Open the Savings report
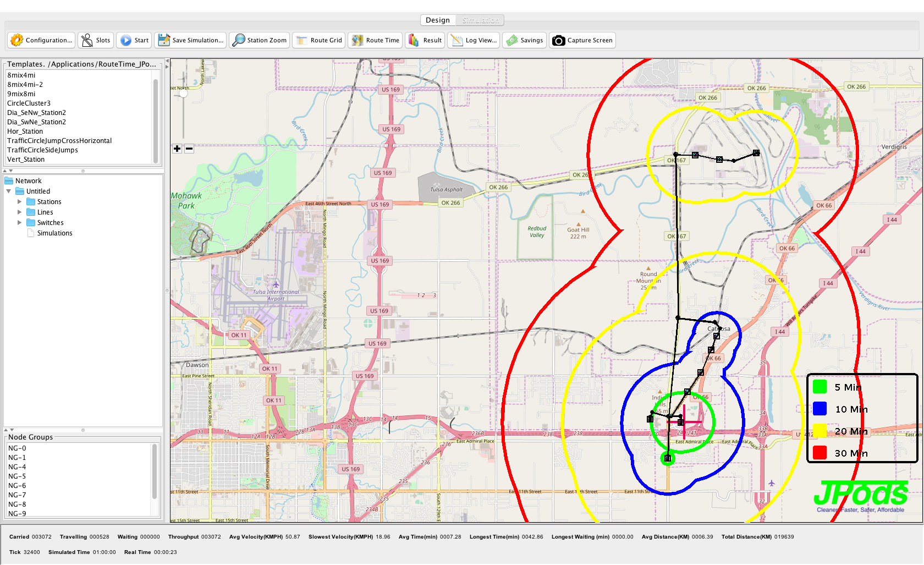Viewport: 924px width, 565px height. (525, 40)
